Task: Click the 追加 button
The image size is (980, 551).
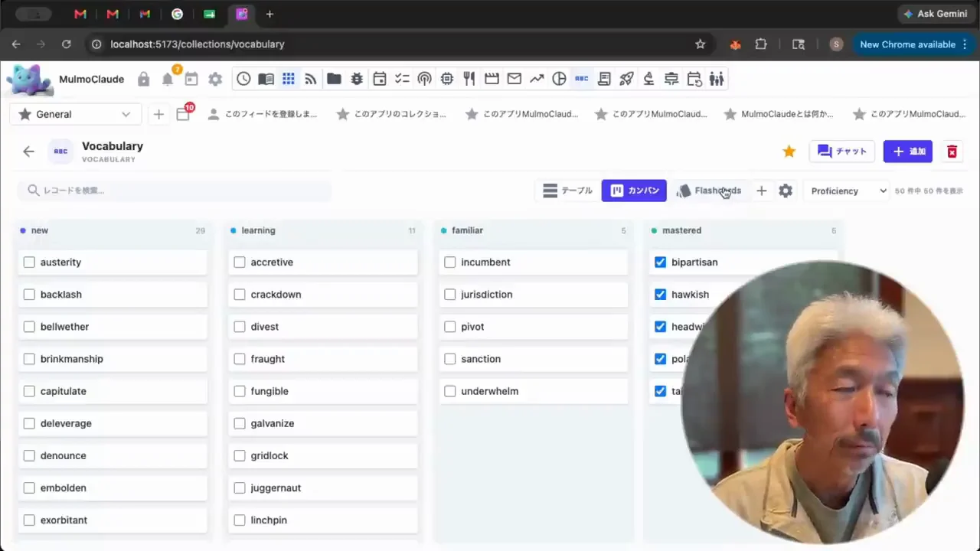Action: [908, 152]
